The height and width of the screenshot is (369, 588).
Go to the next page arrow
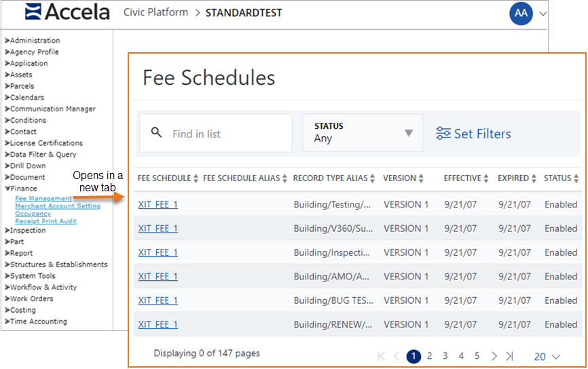tap(494, 356)
